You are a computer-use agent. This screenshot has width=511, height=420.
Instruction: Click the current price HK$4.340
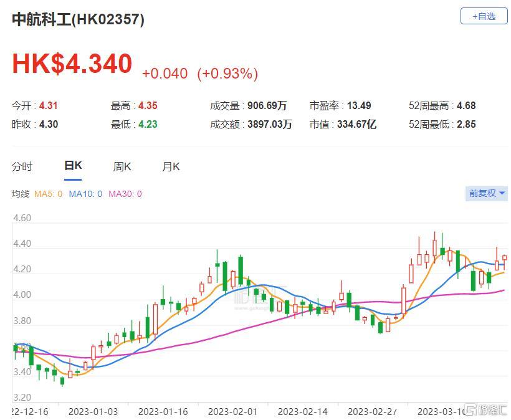tap(72, 64)
